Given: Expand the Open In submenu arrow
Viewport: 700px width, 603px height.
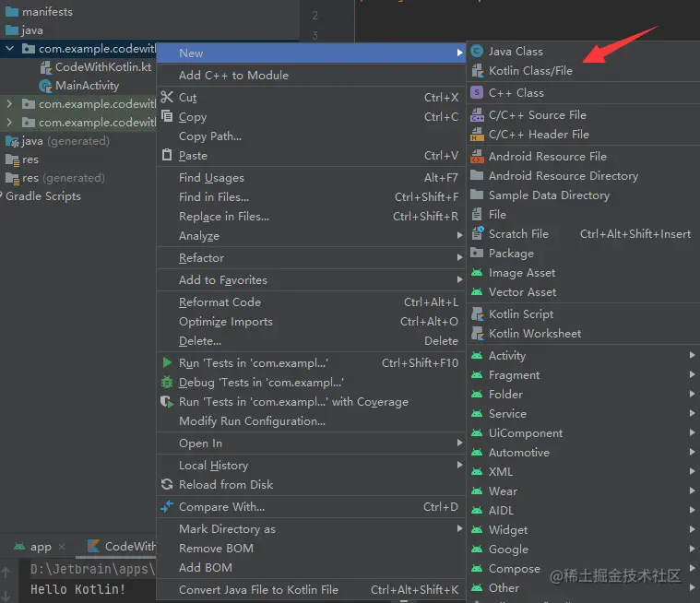Looking at the screenshot, I should point(460,443).
